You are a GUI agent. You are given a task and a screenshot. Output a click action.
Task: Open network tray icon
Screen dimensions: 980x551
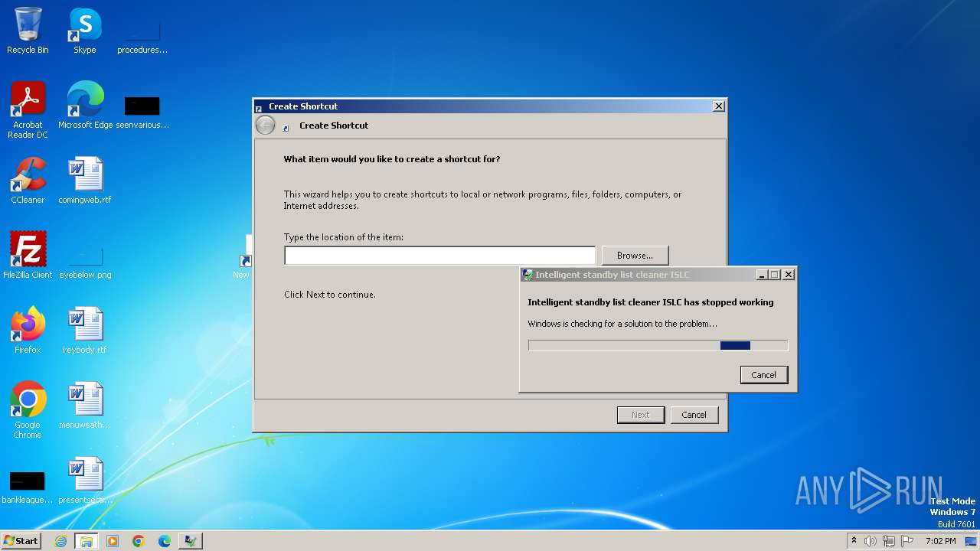[889, 541]
